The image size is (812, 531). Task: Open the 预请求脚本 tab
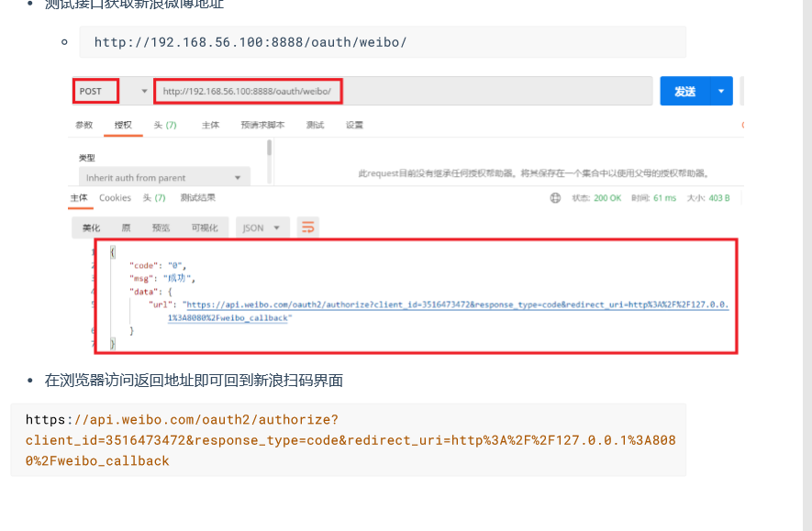[262, 125]
